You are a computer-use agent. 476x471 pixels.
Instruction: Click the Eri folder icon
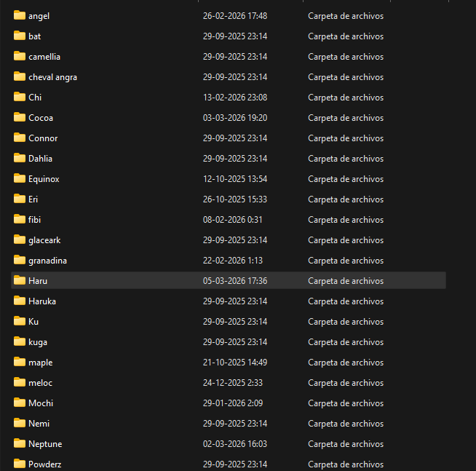pyautogui.click(x=20, y=199)
